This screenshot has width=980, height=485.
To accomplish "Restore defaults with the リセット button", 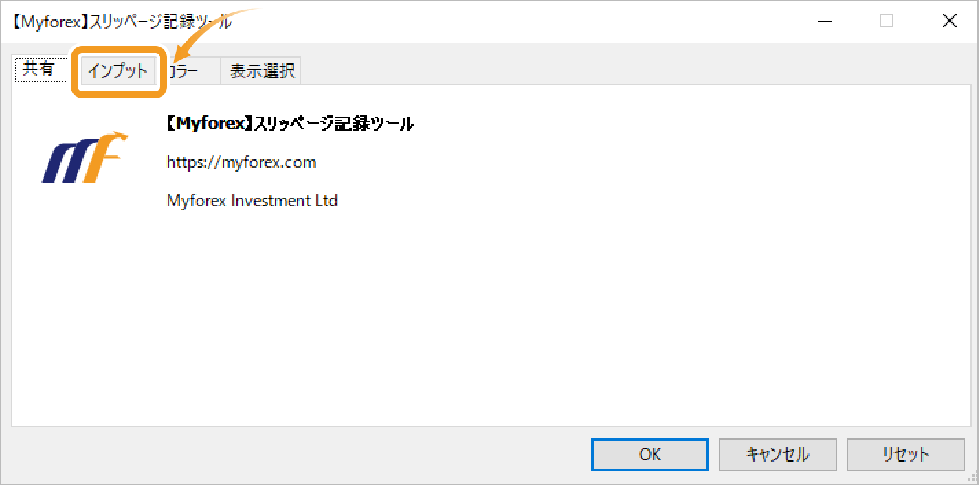I will [906, 454].
